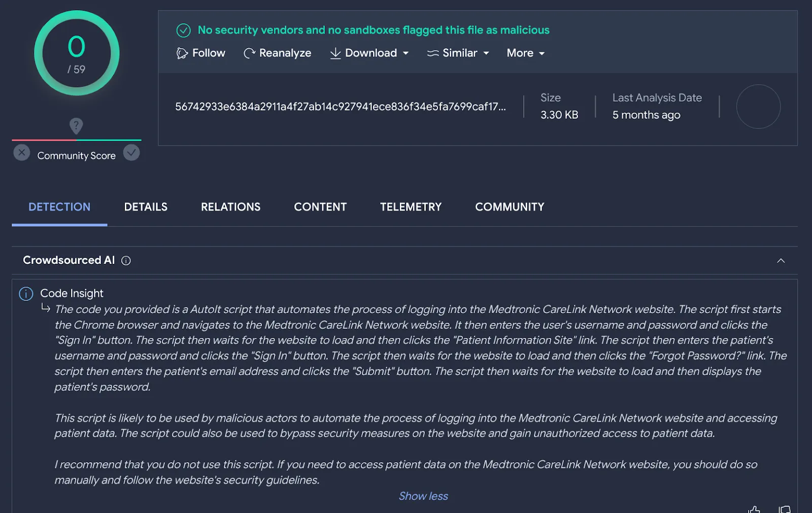Image resolution: width=812 pixels, height=513 pixels.
Task: Click the Code Insight info icon
Action: 26,293
